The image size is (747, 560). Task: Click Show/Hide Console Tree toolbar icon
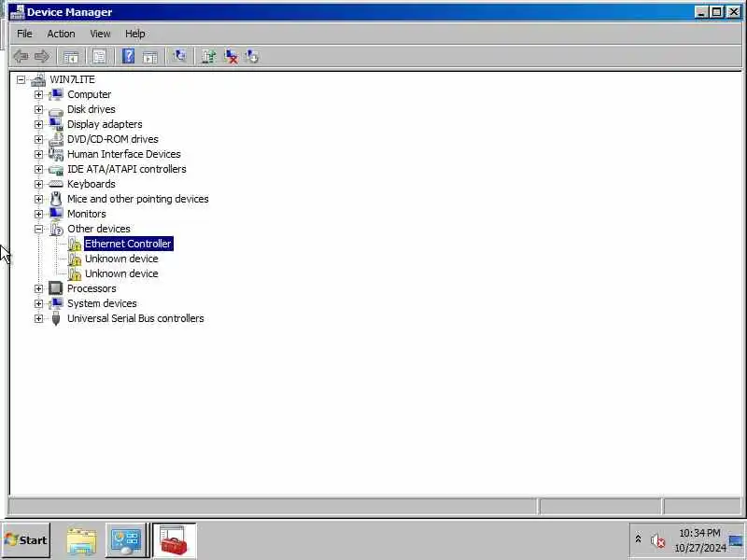pyautogui.click(x=71, y=57)
